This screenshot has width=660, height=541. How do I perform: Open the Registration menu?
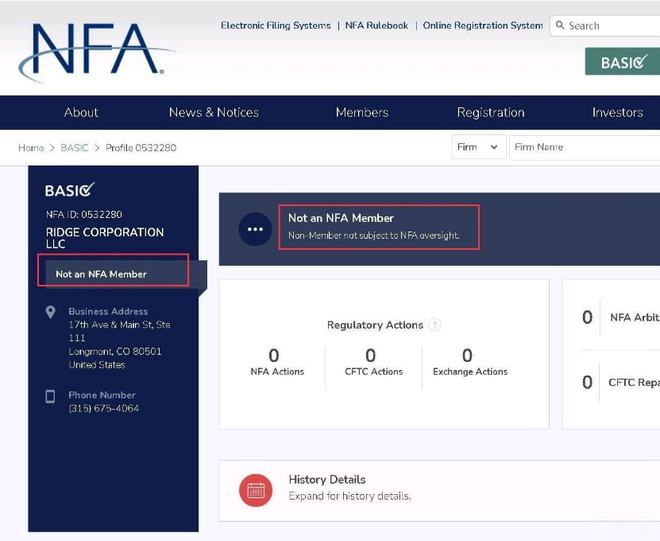click(491, 112)
